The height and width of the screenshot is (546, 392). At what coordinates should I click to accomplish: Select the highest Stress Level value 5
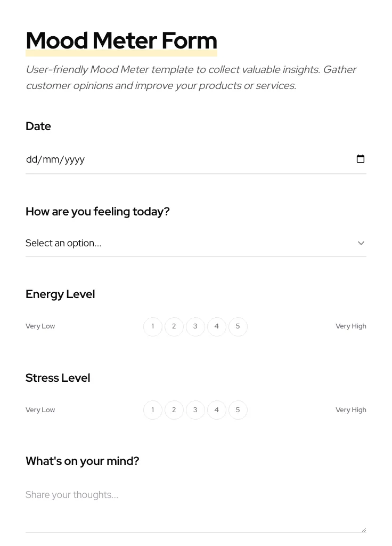point(238,409)
